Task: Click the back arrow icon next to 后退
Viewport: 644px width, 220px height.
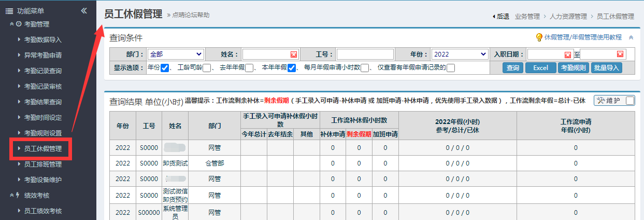Action: click(494, 17)
